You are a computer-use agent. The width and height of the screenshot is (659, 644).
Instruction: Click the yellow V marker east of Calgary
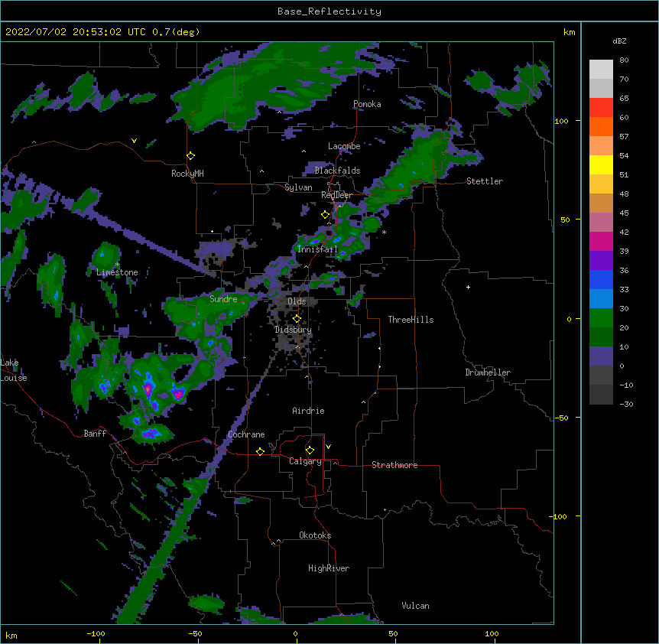coord(328,447)
